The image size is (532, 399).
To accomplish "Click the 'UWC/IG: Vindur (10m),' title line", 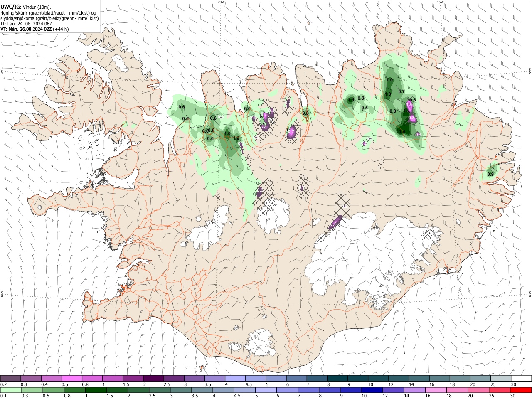I will (26, 7).
